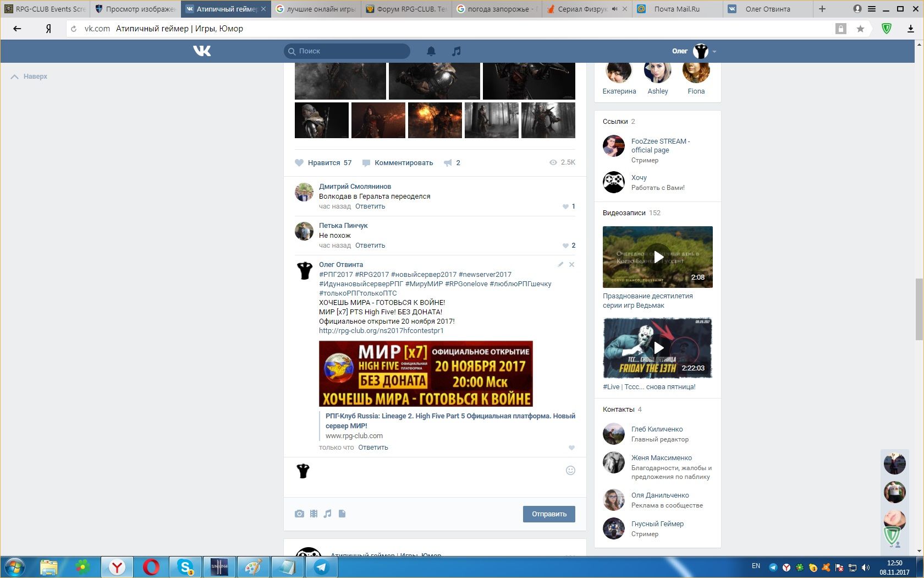The image size is (924, 578).
Task: Click the browser back arrow
Action: coord(17,29)
